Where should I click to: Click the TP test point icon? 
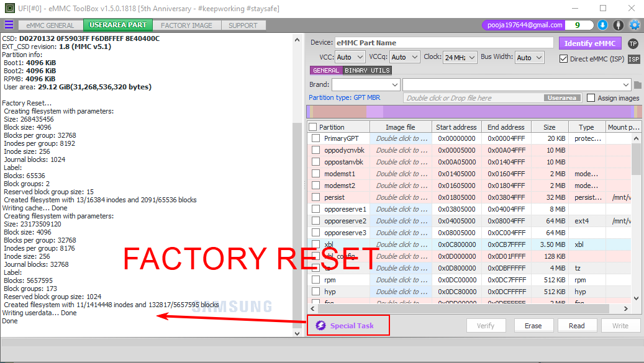[633, 43]
